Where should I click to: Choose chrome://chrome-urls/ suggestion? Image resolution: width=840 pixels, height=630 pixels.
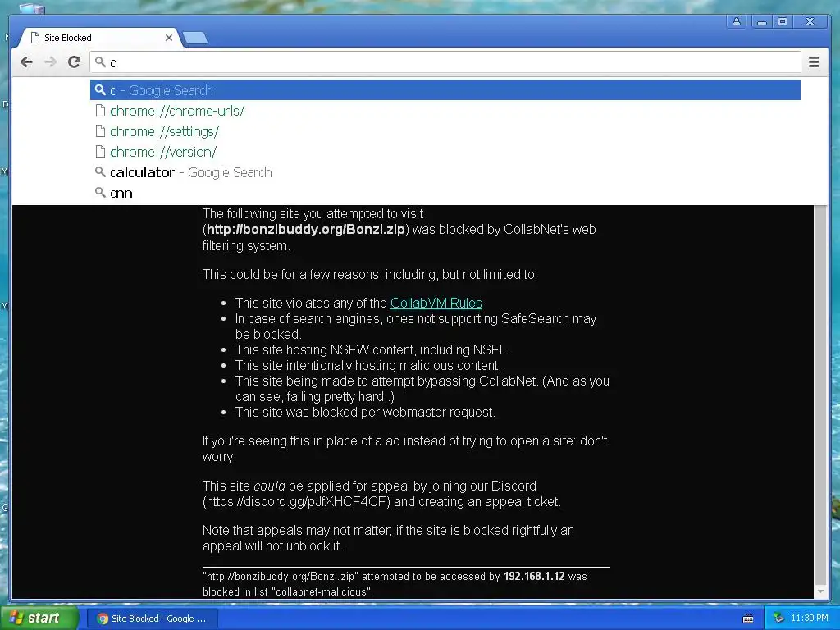tap(445, 111)
